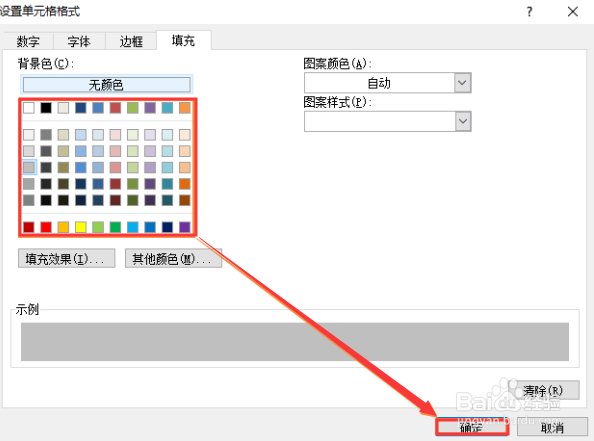Switch to the 数字 tab
This screenshot has width=594, height=441.
[28, 41]
